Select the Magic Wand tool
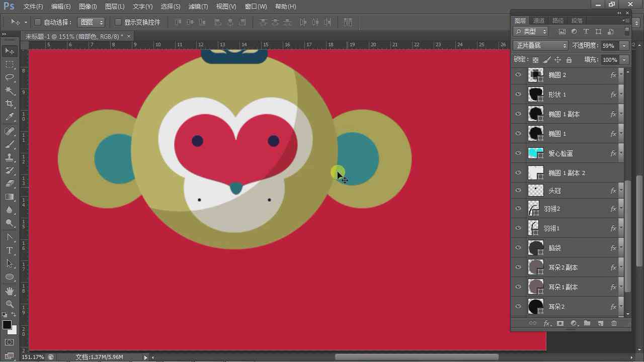 (x=10, y=90)
